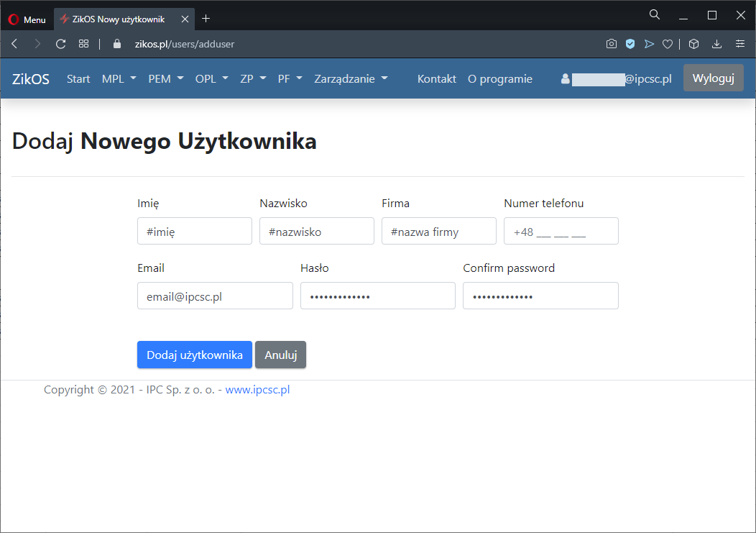Image resolution: width=756 pixels, height=533 pixels.
Task: Open the www.ipcsc.pl footer link
Action: tap(257, 390)
